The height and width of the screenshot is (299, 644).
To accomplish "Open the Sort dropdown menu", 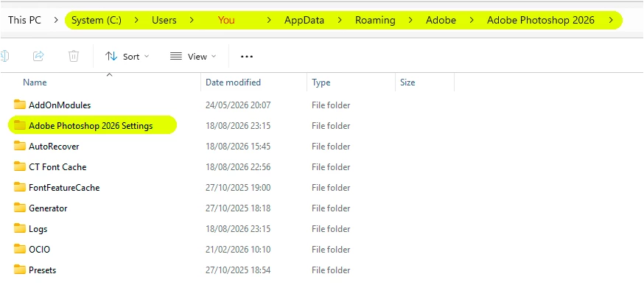I will coord(127,56).
